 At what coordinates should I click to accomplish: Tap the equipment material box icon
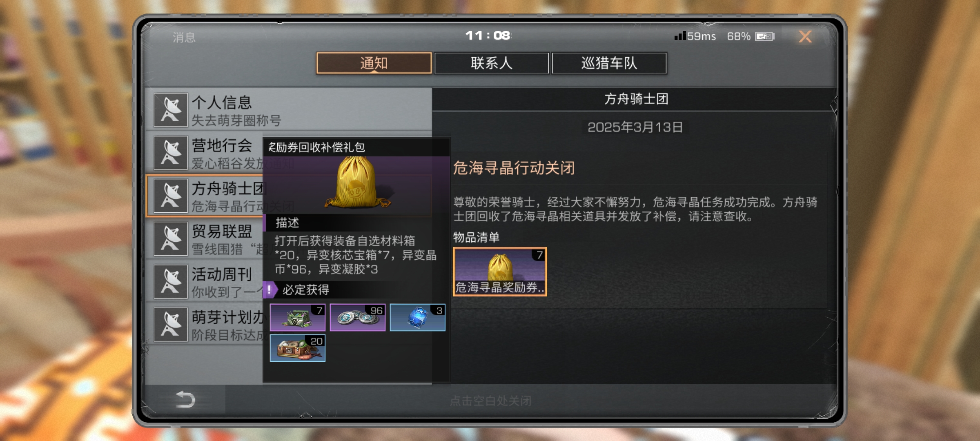(298, 348)
